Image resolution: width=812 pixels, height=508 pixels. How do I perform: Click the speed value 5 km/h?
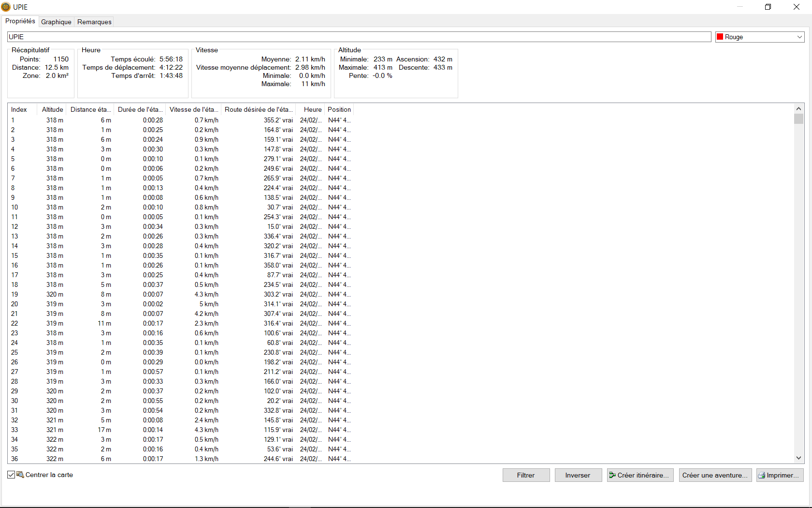pos(209,304)
